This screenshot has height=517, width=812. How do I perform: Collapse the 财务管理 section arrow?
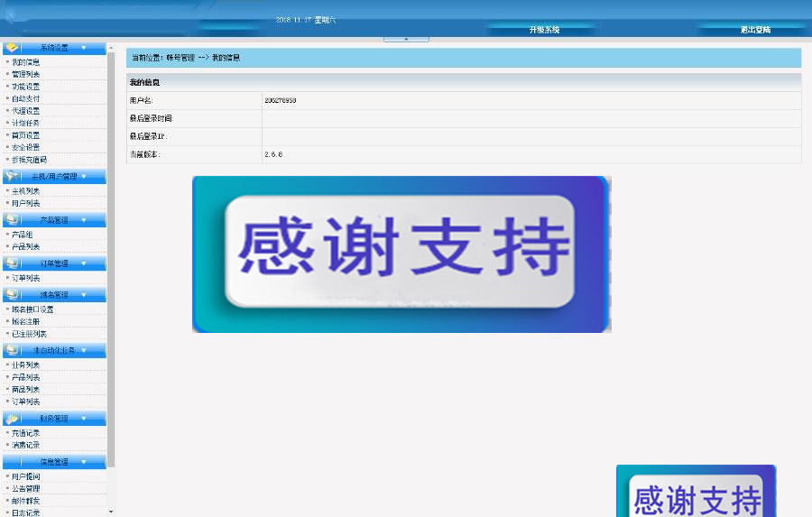84,419
